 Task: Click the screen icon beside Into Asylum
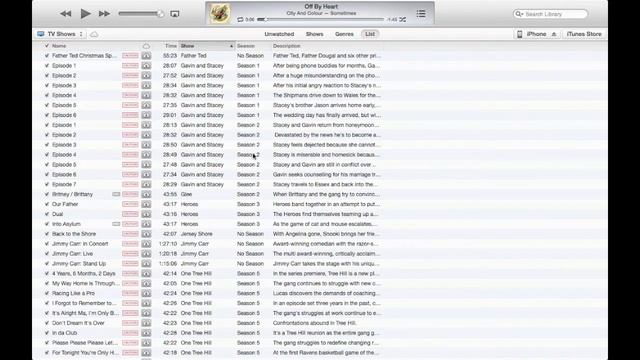116,224
